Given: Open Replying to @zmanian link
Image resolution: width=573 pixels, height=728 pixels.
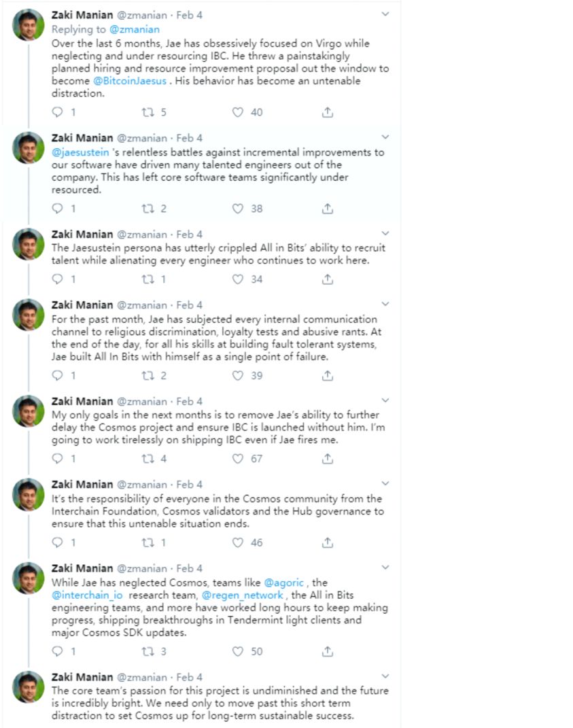Looking at the screenshot, I should 105,29.
